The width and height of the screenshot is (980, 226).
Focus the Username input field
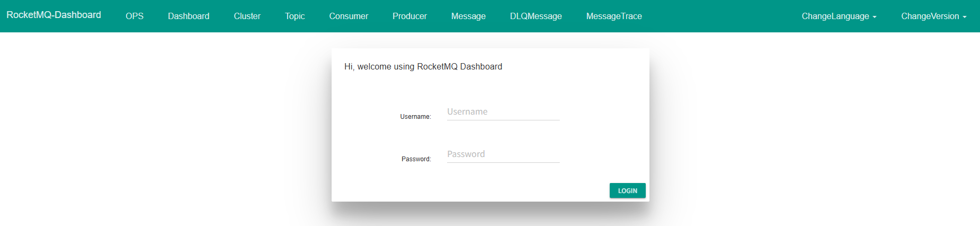[x=503, y=112]
